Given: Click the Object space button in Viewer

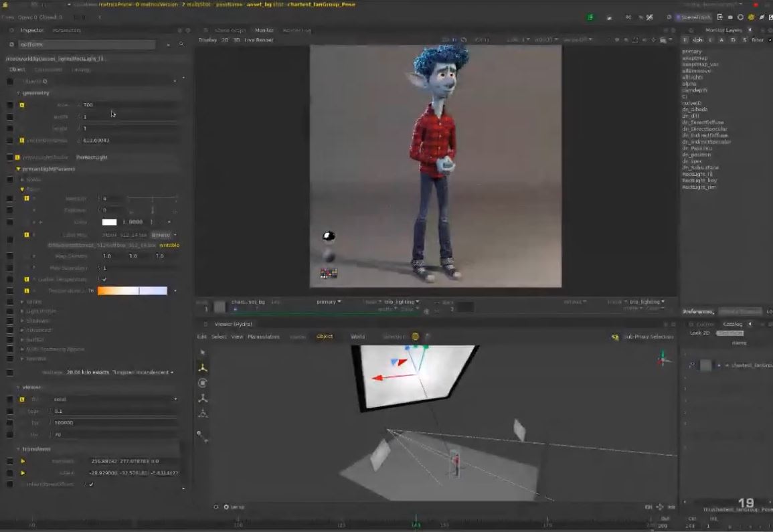Looking at the screenshot, I should coord(325,336).
